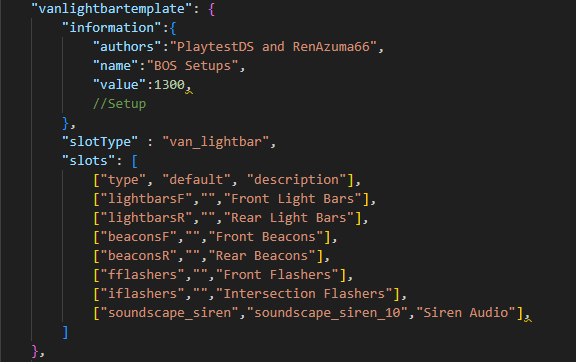The image size is (576, 362).
Task: Click the //Setup comment line
Action: (x=119, y=104)
